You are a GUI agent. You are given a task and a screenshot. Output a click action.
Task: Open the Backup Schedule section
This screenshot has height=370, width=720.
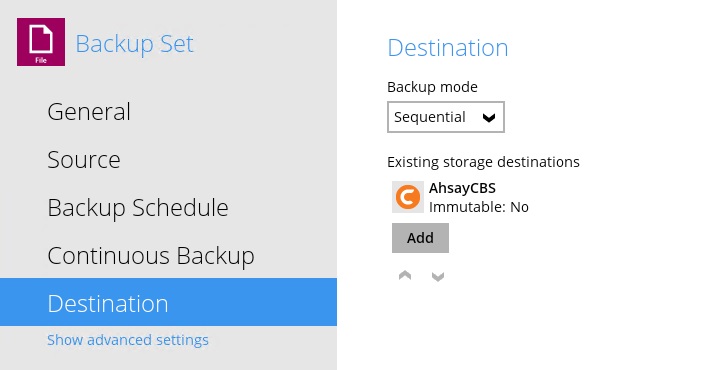click(138, 207)
